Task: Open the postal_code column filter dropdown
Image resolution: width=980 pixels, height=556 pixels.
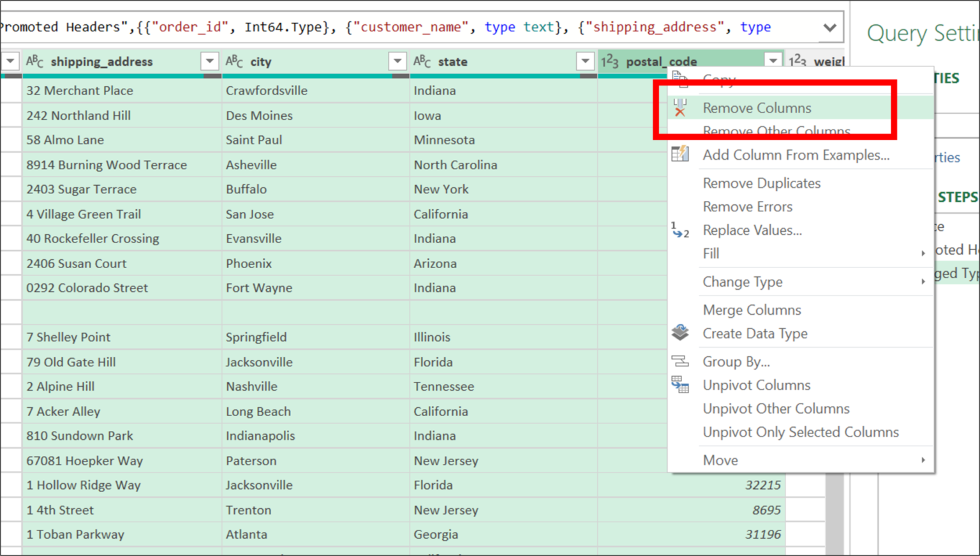Action: click(773, 61)
